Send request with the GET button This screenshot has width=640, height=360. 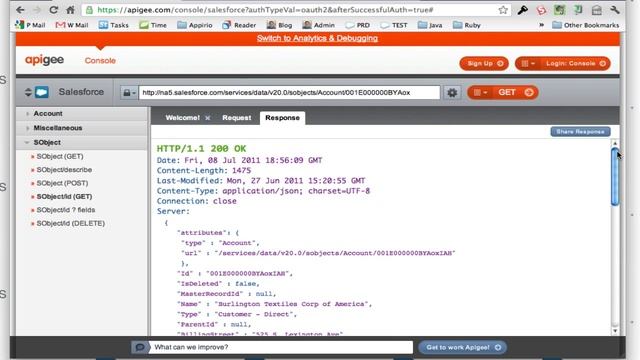[516, 93]
